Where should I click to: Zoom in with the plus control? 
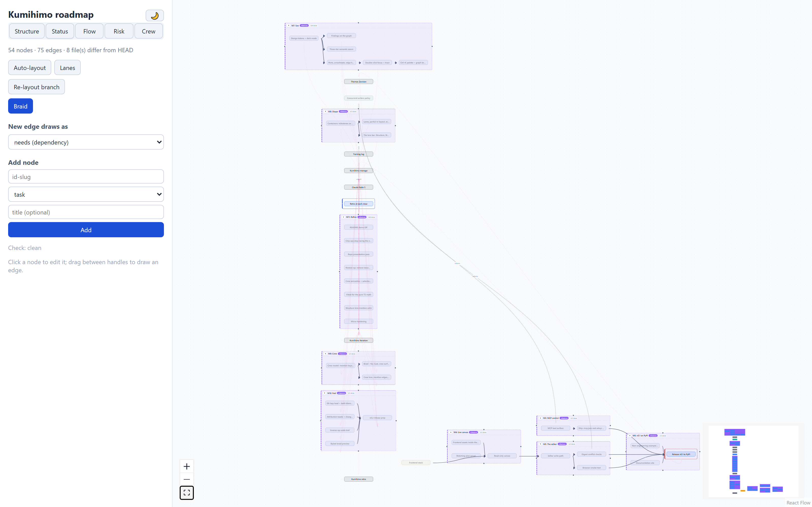pyautogui.click(x=187, y=466)
